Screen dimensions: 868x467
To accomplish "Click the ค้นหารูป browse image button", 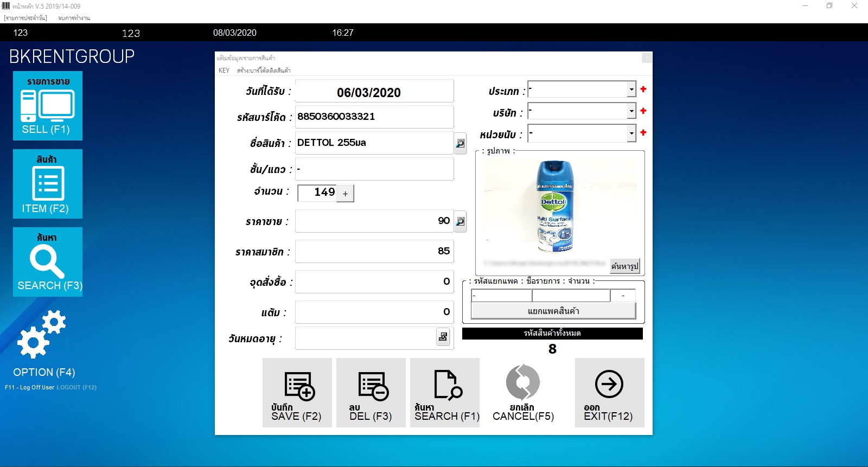I will pos(625,266).
